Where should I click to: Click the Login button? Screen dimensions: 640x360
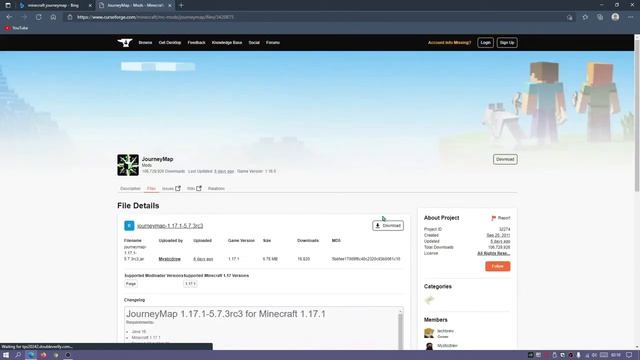tap(485, 42)
